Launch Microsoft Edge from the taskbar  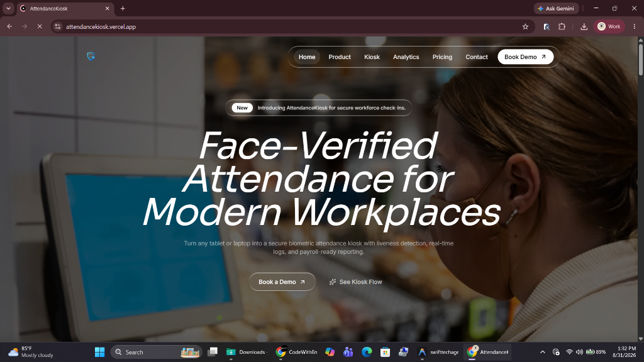pos(367,352)
